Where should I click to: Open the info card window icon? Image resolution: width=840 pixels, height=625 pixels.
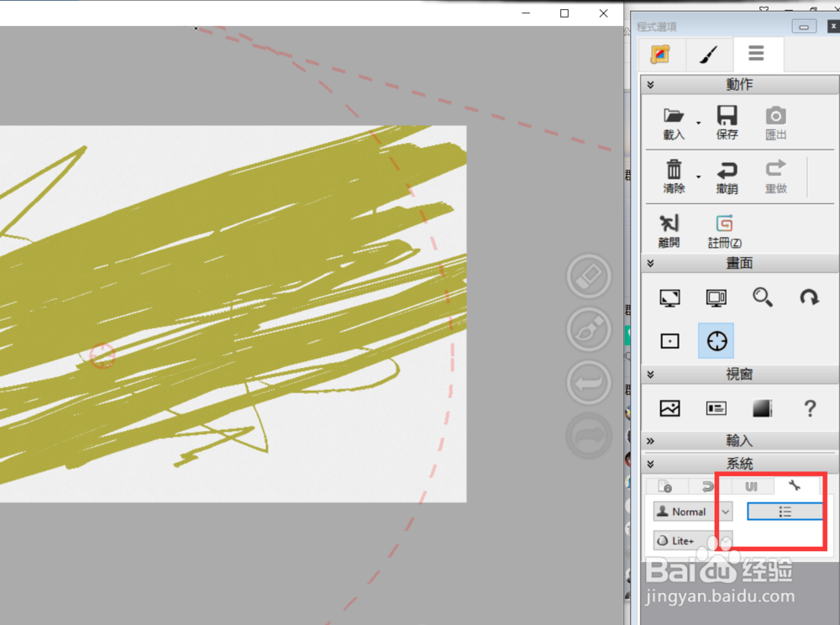(717, 408)
